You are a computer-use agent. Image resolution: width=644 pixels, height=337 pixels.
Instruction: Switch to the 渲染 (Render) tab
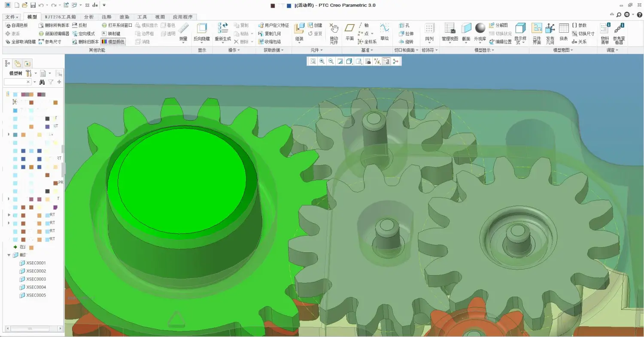tap(125, 17)
